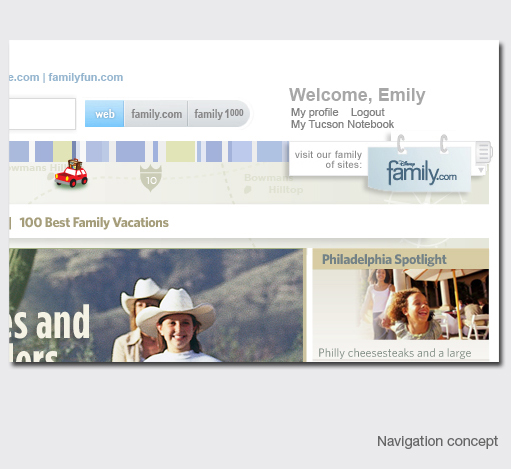Click the red car icon on map
Viewport: 511px width, 469px height.
pyautogui.click(x=71, y=173)
